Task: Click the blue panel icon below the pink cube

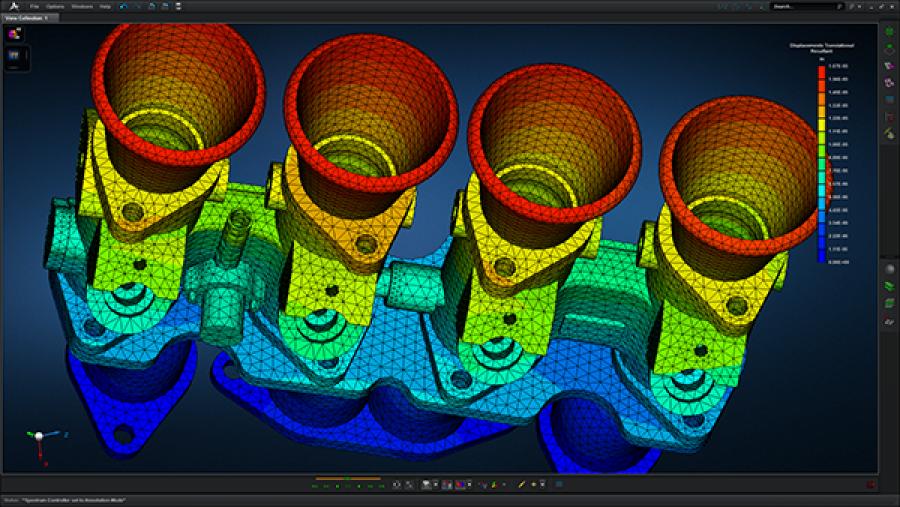Action: (x=15, y=57)
